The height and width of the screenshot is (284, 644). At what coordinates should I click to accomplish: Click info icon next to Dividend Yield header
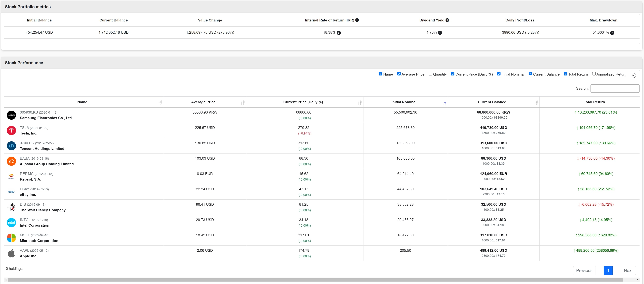[x=447, y=20]
